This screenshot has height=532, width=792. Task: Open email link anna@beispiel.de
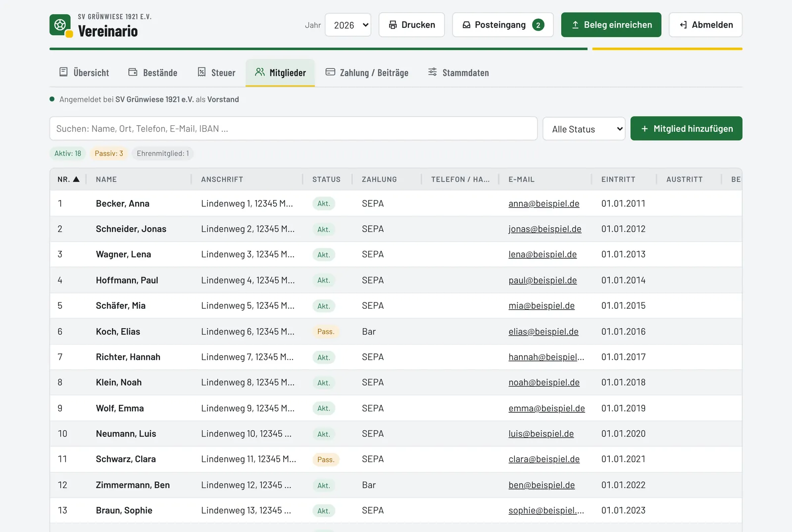544,203
